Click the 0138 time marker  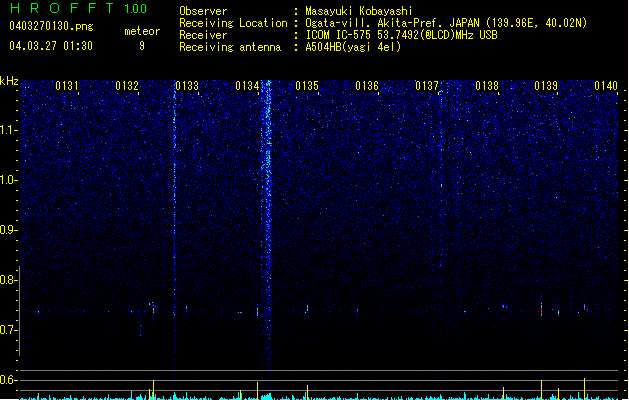[x=487, y=86]
